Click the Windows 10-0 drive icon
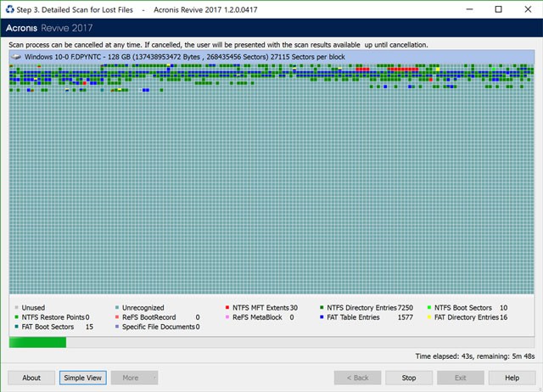 [x=15, y=56]
